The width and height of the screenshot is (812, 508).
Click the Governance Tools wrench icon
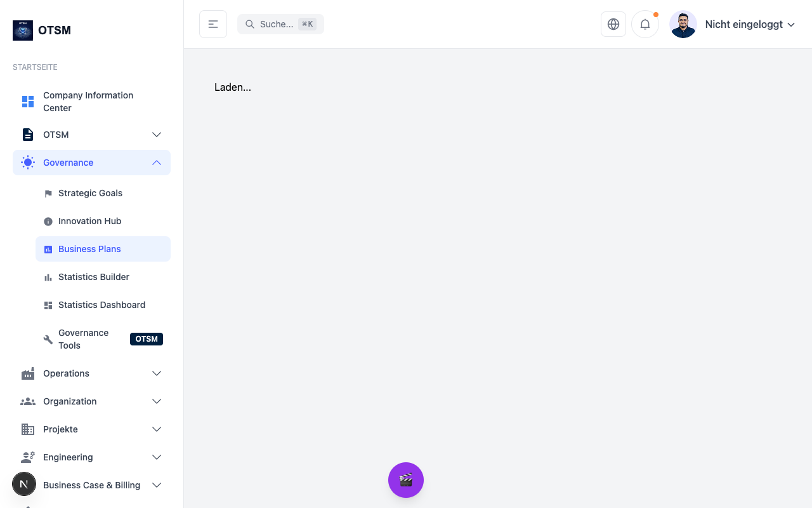pos(48,340)
